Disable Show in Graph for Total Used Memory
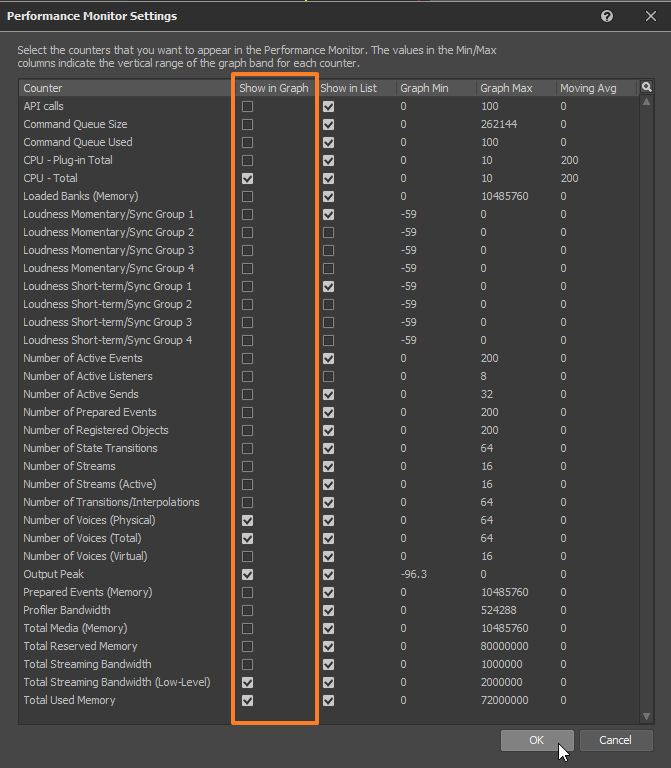This screenshot has height=768, width=671. (247, 700)
